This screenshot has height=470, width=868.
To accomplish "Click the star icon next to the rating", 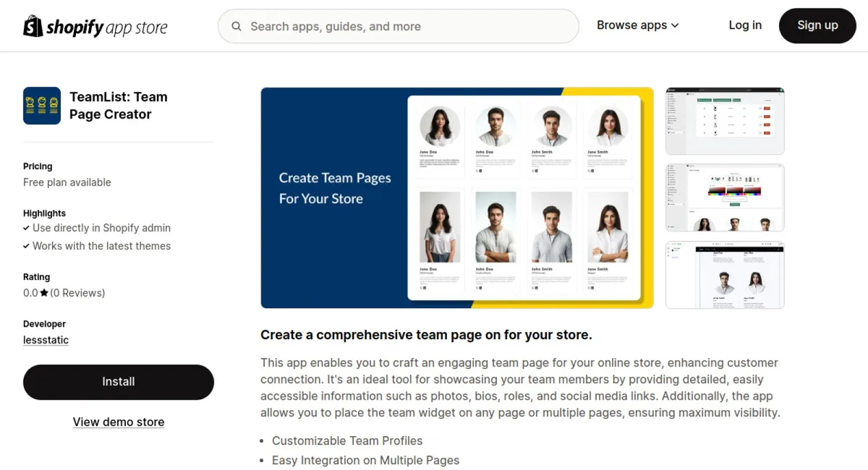I will (46, 292).
